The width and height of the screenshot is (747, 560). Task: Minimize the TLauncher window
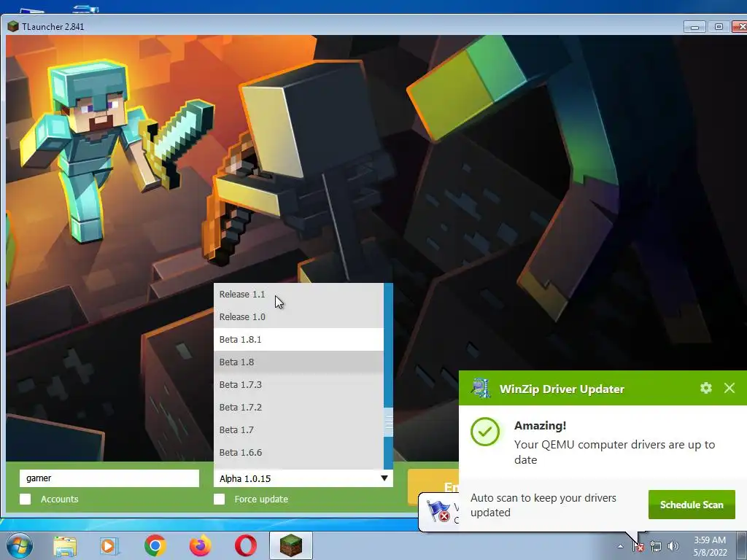[x=694, y=27]
